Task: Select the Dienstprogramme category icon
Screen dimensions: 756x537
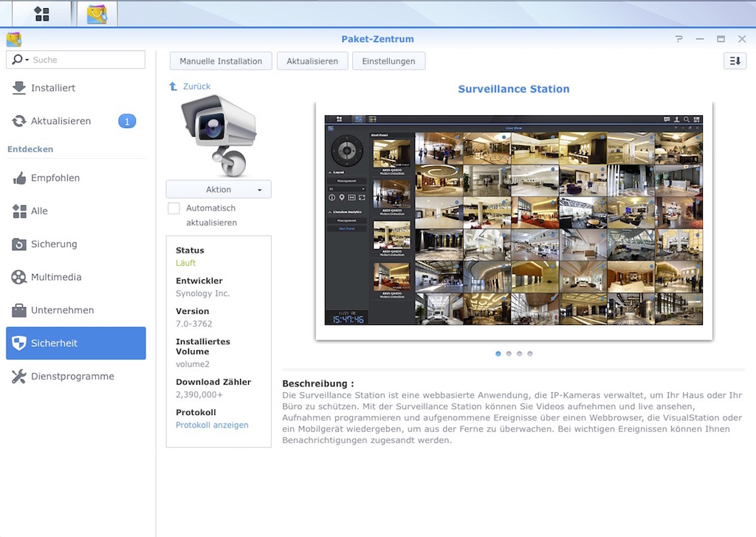Action: click(20, 376)
